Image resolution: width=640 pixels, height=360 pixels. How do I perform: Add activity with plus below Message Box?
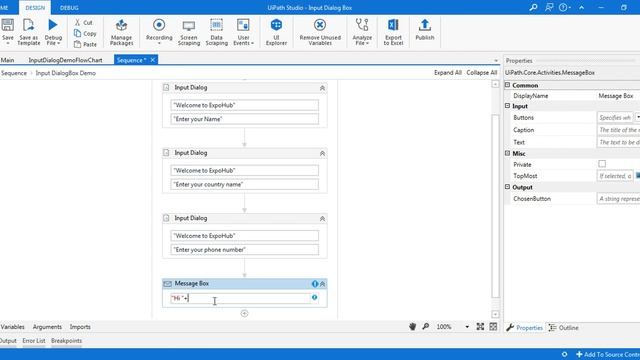coord(244,313)
